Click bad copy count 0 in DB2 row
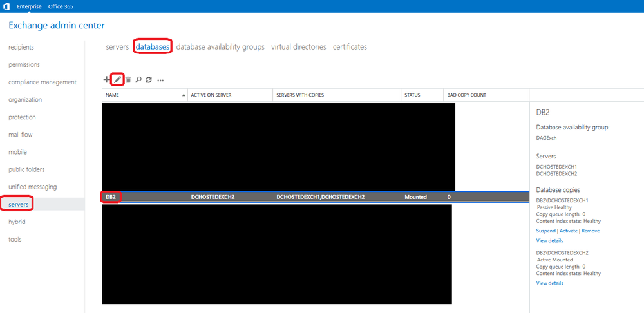Image resolution: width=644 pixels, height=313 pixels. [x=449, y=197]
